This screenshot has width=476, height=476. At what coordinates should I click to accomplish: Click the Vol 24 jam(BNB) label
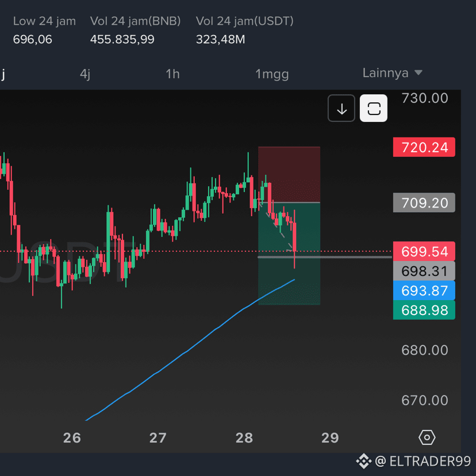point(136,21)
